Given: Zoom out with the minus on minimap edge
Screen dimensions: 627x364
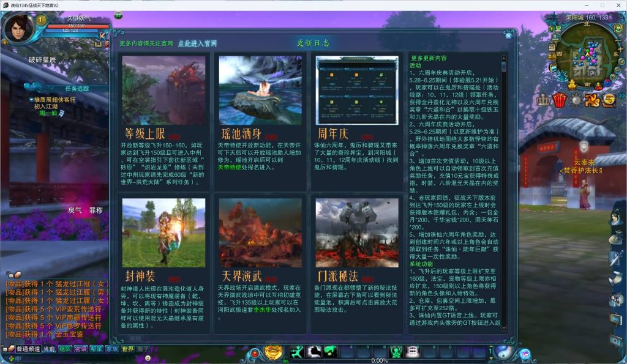Looking at the screenshot, I should click(x=618, y=41).
